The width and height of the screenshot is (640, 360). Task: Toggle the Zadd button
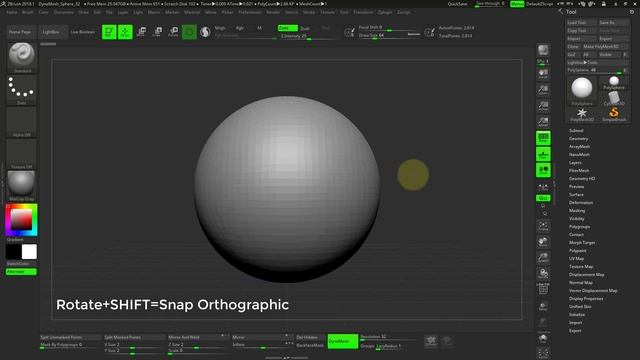(x=287, y=28)
